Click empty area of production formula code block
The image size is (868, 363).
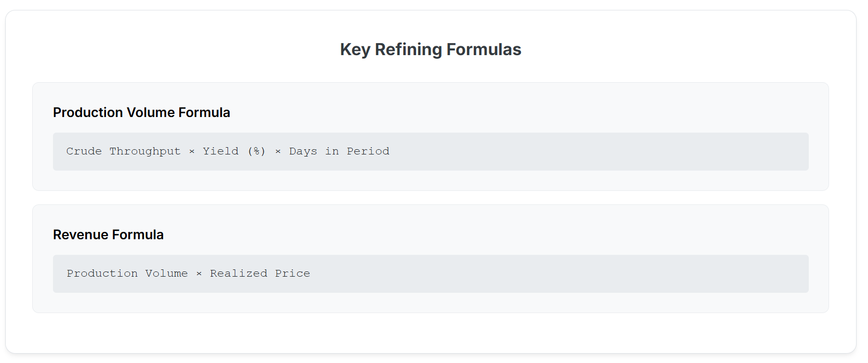(x=597, y=151)
